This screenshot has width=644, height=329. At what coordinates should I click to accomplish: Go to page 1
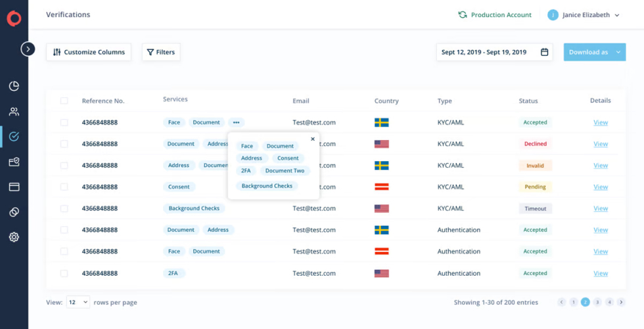coord(573,302)
